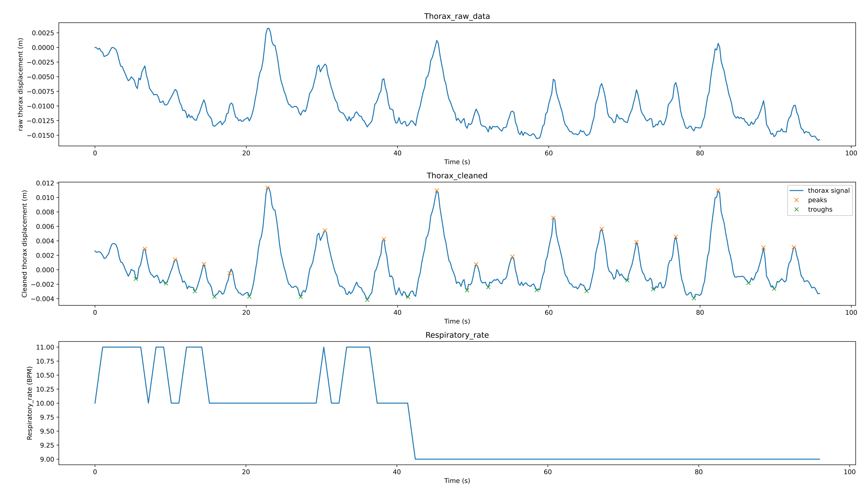Click the orange peaks marker in legend
Image resolution: width=868 pixels, height=496 pixels.
point(796,200)
